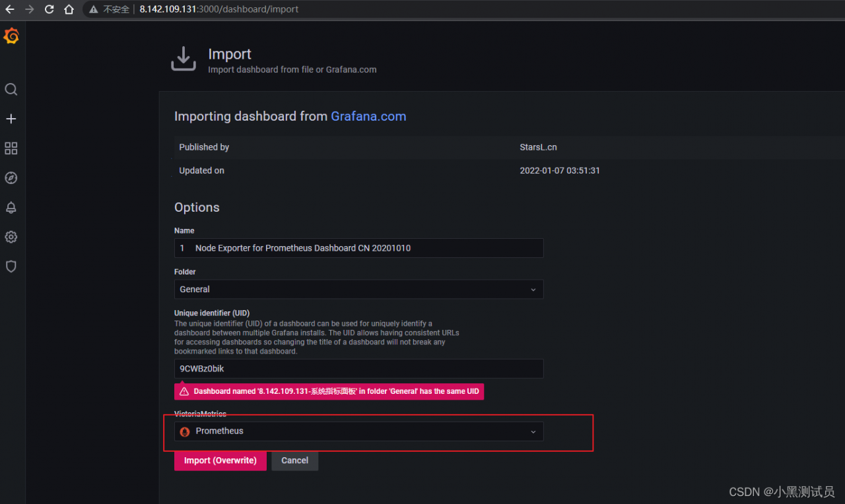Click the Prometheus datasource flame icon

[x=185, y=431]
